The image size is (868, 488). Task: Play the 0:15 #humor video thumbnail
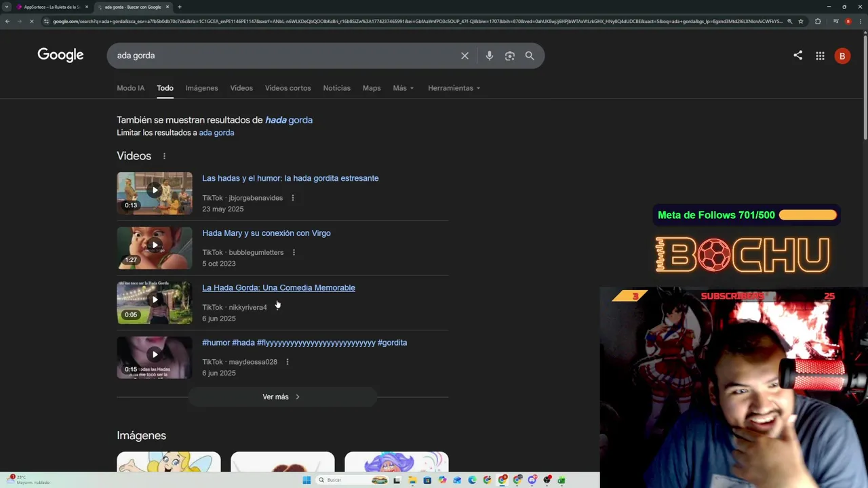[155, 358]
